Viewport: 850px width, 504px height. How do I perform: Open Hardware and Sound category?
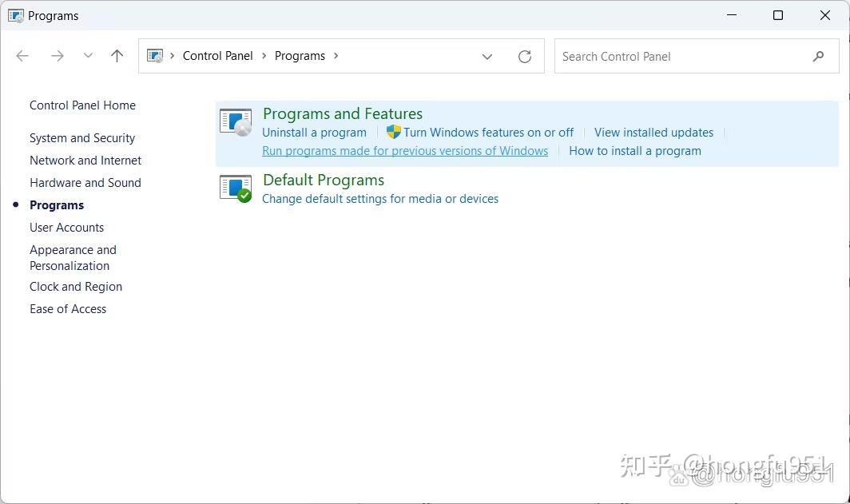point(85,183)
